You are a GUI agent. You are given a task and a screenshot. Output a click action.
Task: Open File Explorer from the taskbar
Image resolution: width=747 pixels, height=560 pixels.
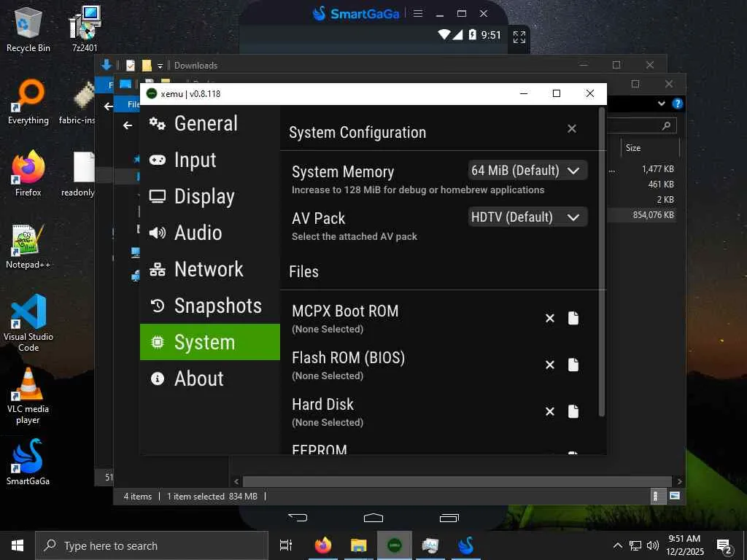(x=359, y=545)
